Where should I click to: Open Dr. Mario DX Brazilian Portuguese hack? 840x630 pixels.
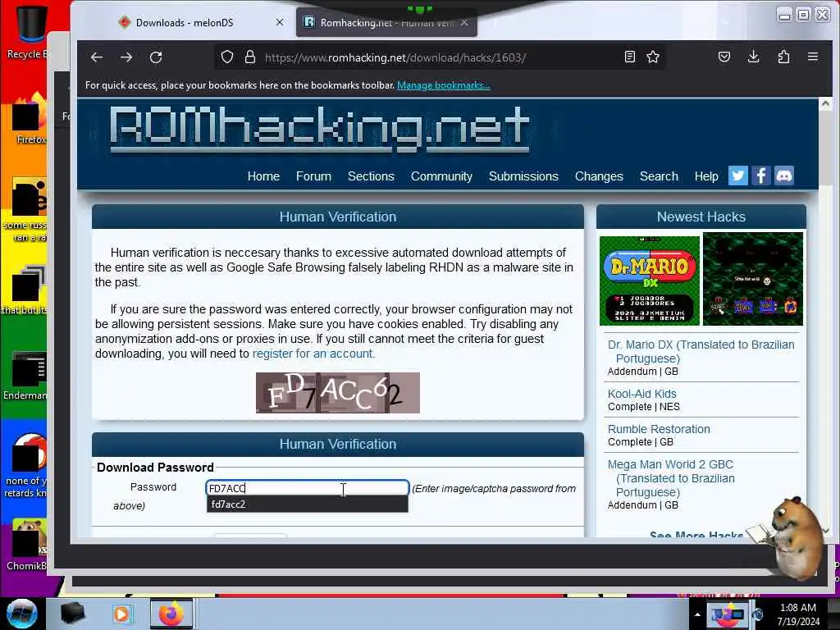701,351
